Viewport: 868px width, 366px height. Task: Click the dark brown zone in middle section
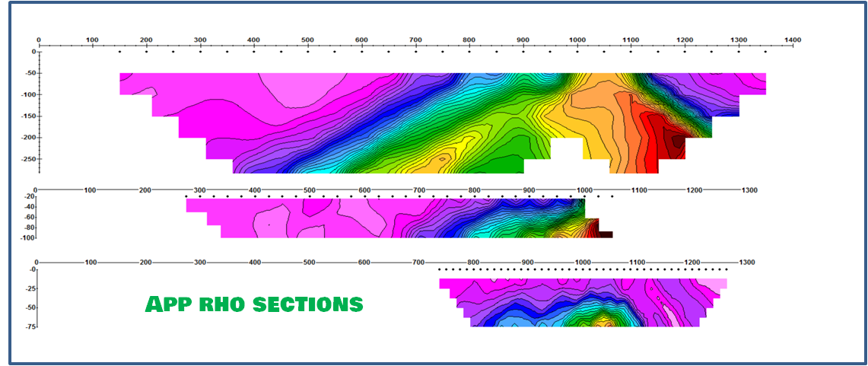click(605, 234)
